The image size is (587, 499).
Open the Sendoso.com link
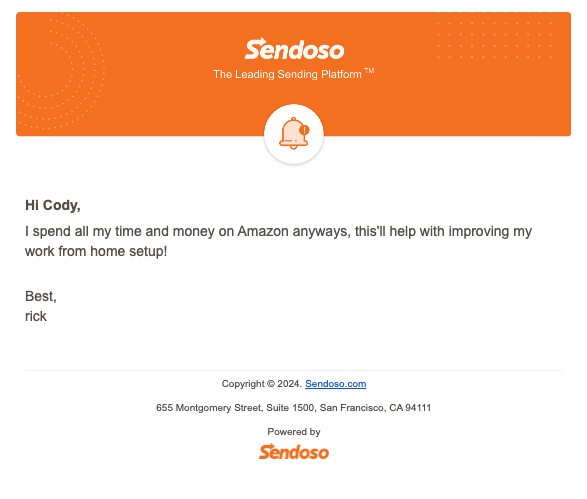pos(335,384)
